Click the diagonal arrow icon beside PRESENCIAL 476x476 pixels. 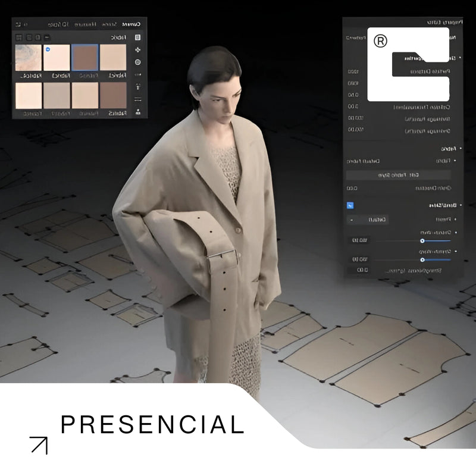tap(39, 445)
